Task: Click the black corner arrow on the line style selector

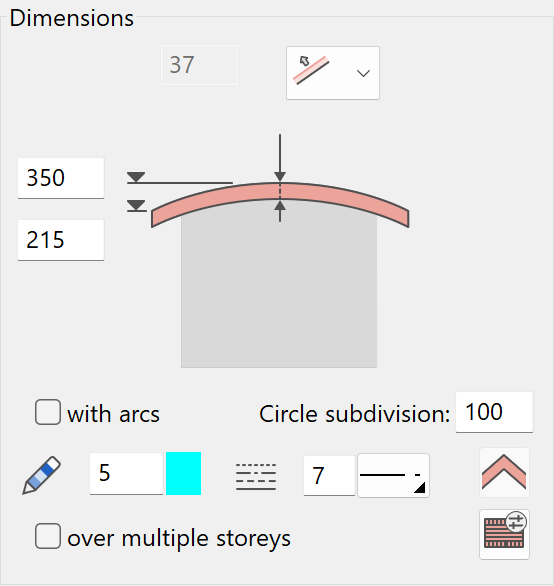Action: [419, 488]
